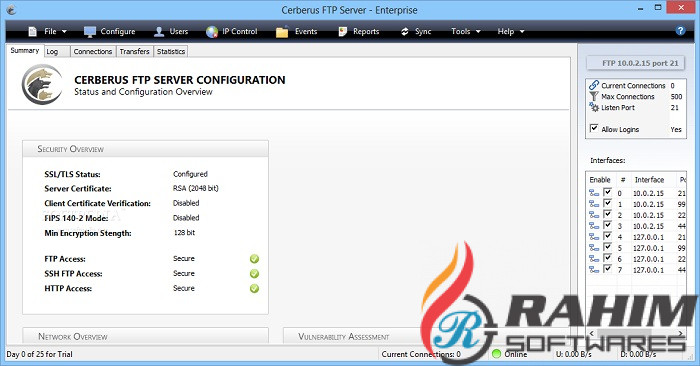Viewport: 700px width, 366px height.
Task: Click the network icon of interface 1
Action: pos(594,204)
